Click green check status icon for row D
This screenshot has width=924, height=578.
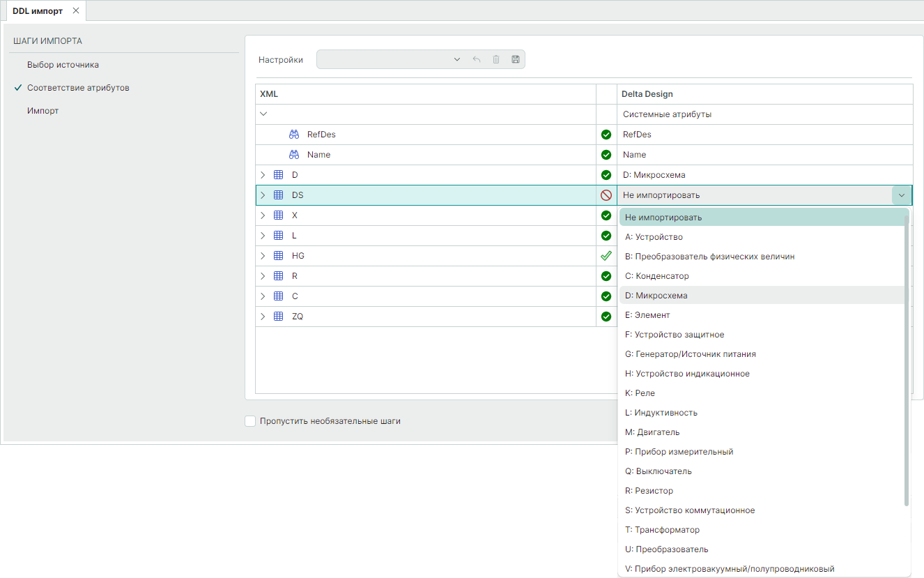606,175
